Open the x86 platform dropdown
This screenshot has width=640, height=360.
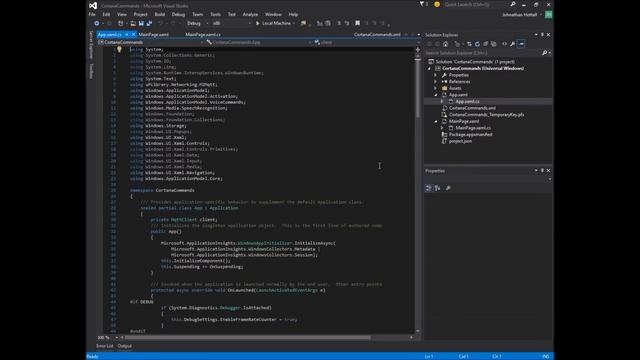tap(231, 23)
